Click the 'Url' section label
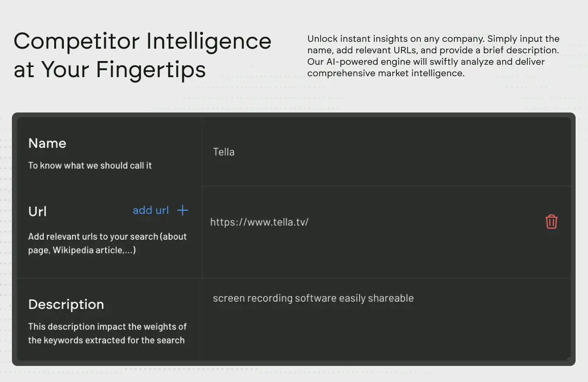The width and height of the screenshot is (588, 382). click(x=38, y=212)
